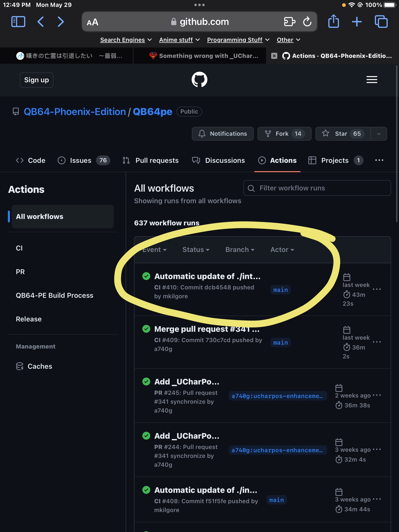Expand the Star lists dropdown arrow

379,134
